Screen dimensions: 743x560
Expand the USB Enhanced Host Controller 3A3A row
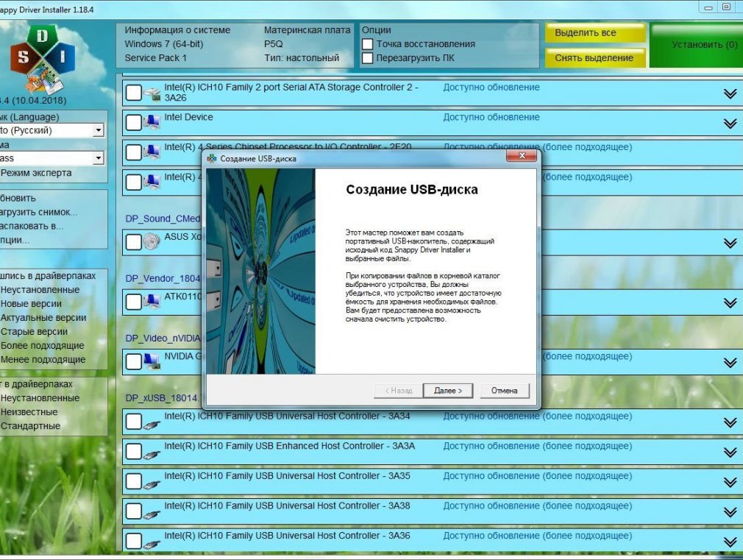[730, 452]
